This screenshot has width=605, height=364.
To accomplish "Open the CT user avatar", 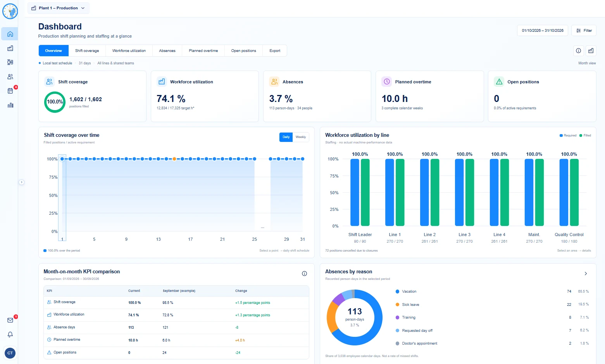I will [x=10, y=353].
